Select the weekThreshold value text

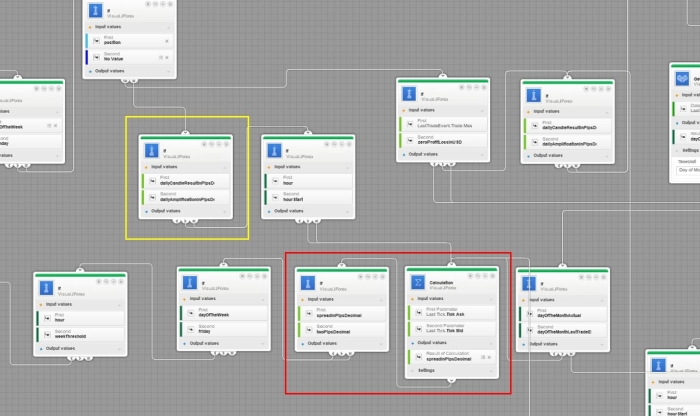[x=70, y=337]
